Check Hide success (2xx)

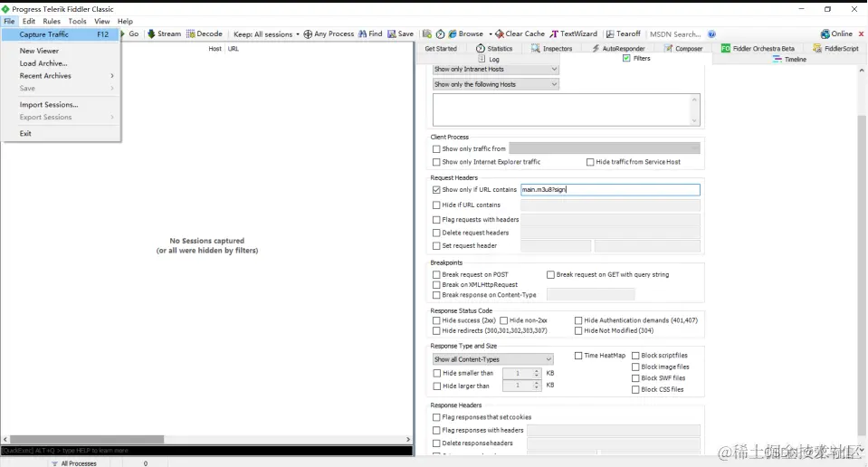click(436, 320)
